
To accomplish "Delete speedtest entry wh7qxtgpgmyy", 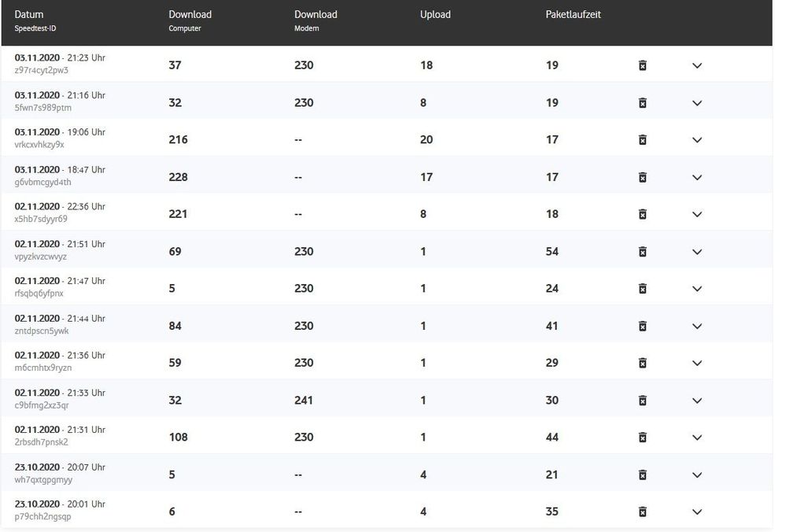I will (x=642, y=475).
